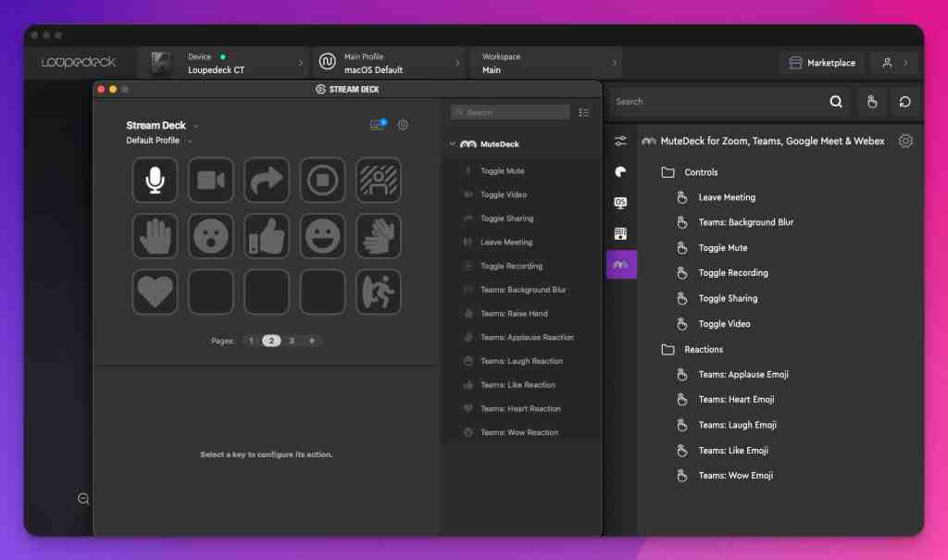Click the MuteDeck tab in Loupedeck sidebar
The image size is (948, 560).
coord(620,265)
